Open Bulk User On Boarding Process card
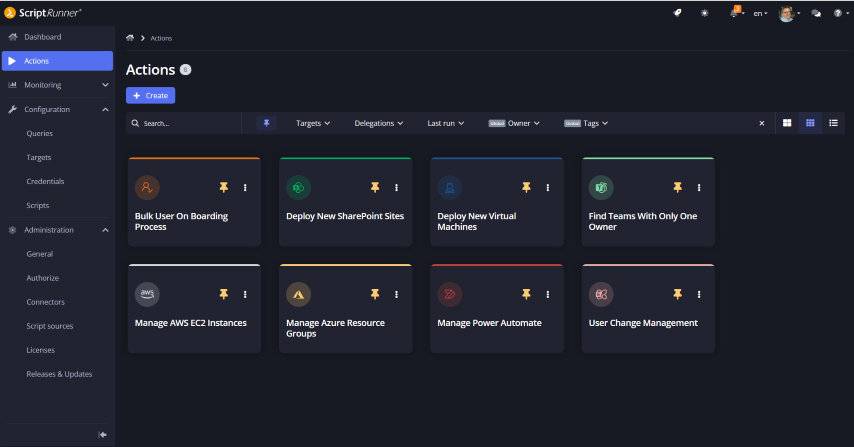Image resolution: width=854 pixels, height=447 pixels. tap(194, 202)
